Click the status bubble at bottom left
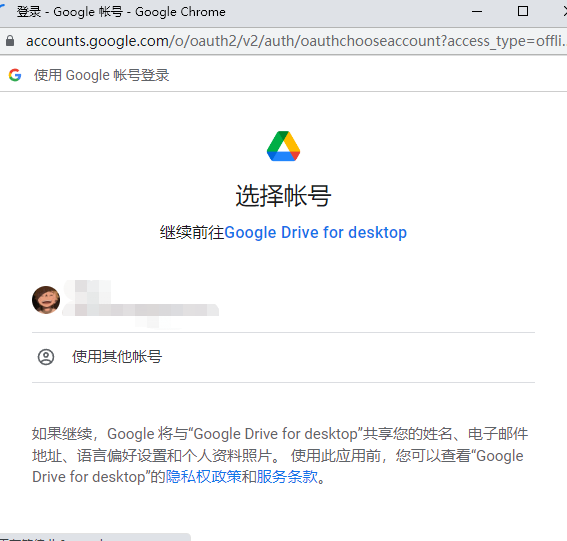Image resolution: width=567 pixels, height=541 pixels. point(95,537)
